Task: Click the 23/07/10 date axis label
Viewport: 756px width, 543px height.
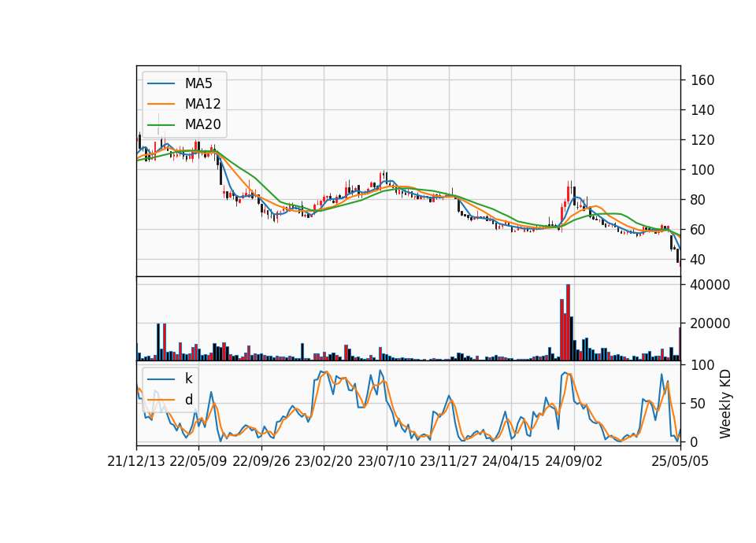Action: pyautogui.click(x=386, y=461)
